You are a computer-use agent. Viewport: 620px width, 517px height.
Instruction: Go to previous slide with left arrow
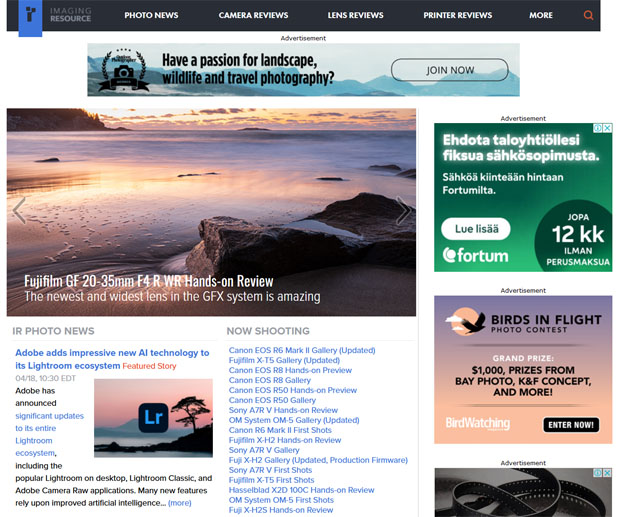[19, 211]
